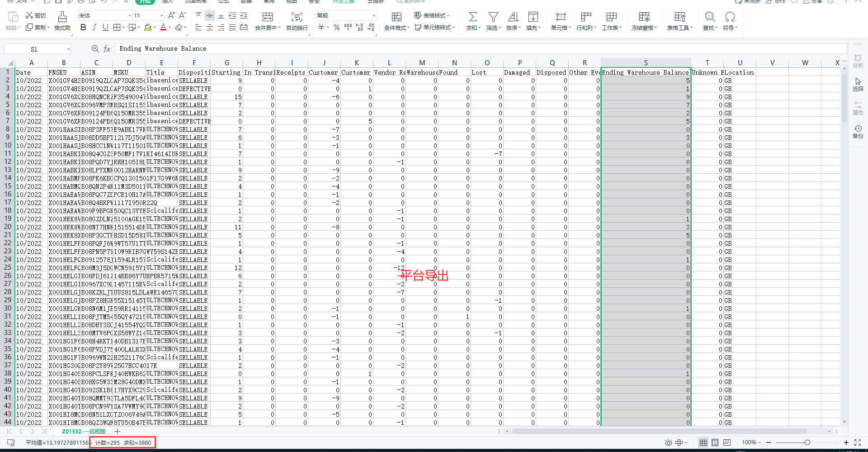The image size is (868, 452).
Task: Click the formula bar input field
Action: (x=481, y=49)
